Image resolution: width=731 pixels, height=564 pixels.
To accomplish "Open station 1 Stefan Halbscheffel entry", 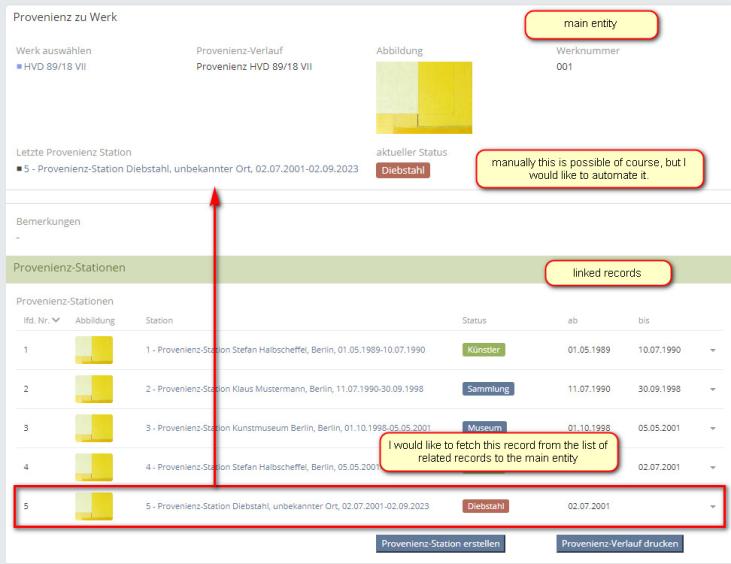I will (x=285, y=350).
